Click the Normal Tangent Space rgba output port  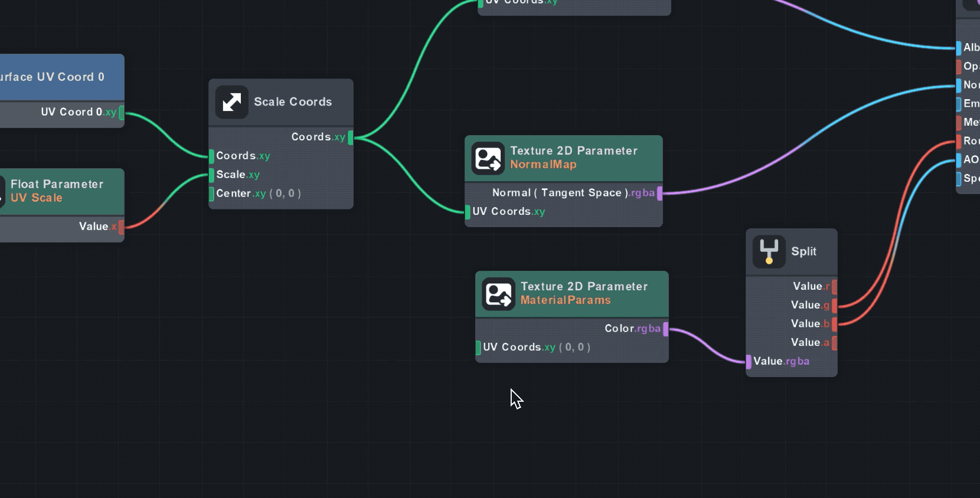[x=659, y=194]
